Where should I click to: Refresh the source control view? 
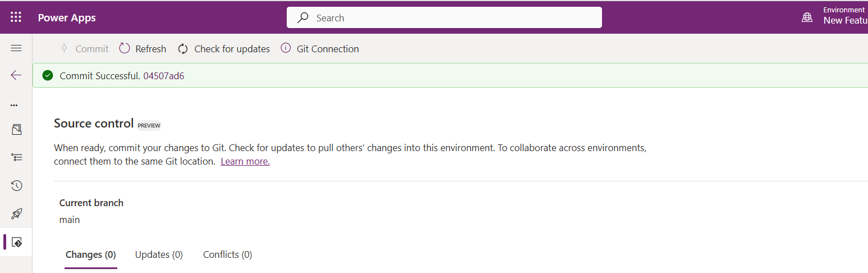(143, 49)
